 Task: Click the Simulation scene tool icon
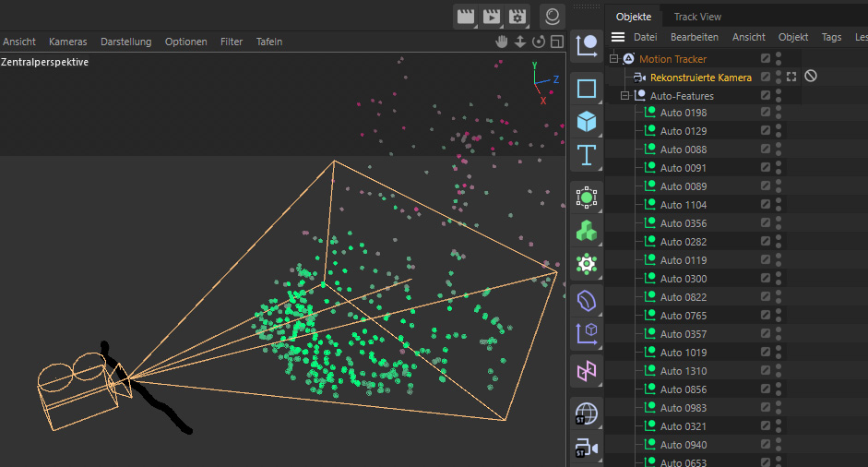587,333
